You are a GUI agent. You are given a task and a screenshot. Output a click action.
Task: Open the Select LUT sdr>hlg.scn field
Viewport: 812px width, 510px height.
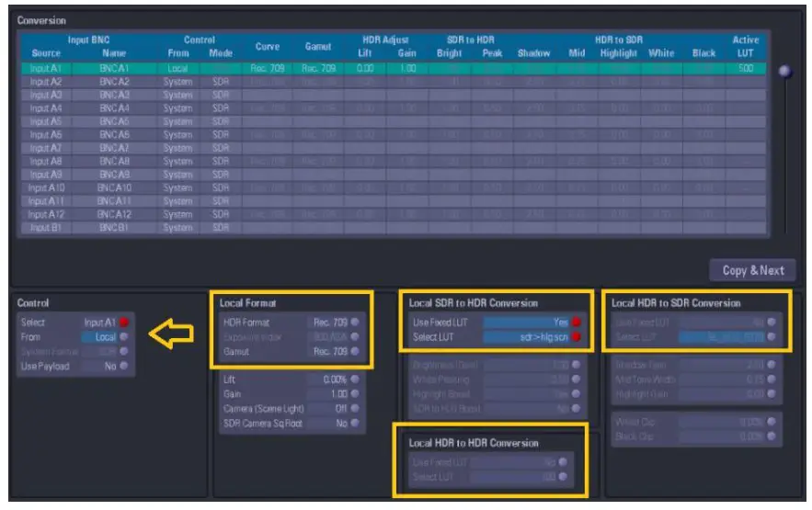526,337
